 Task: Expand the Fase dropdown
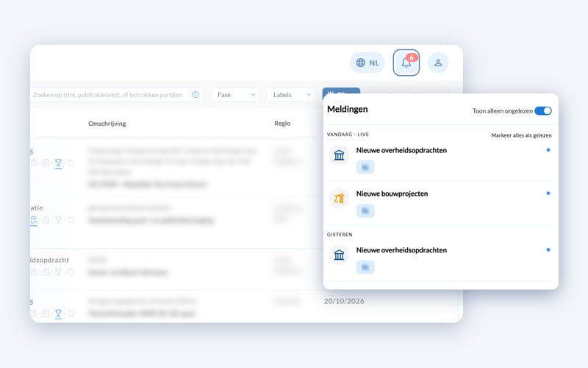coord(235,95)
